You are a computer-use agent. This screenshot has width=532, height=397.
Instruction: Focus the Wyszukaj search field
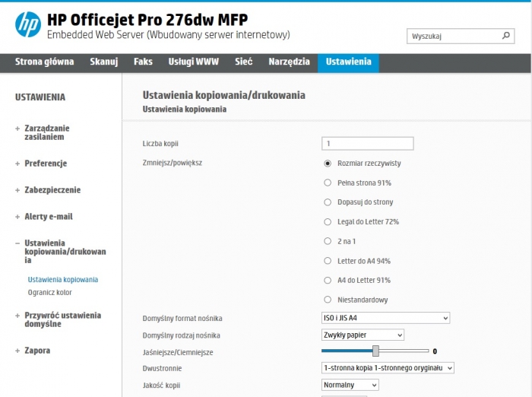pos(461,36)
